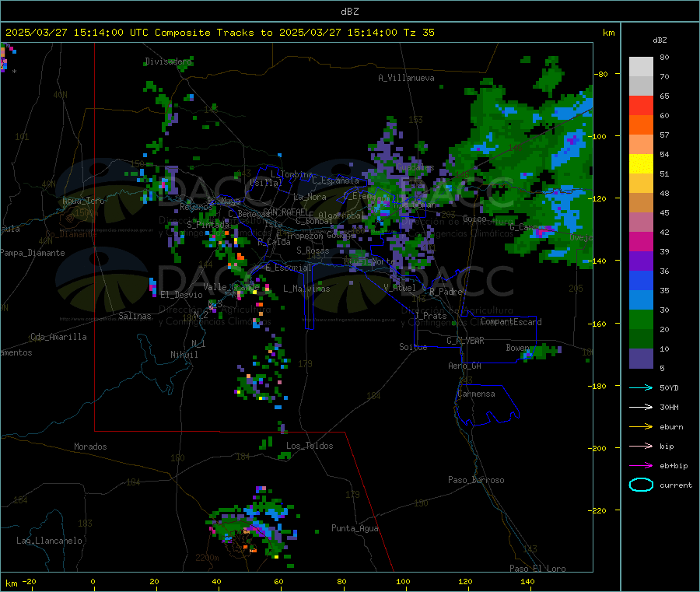
Task: Click the Salinas place label
Action: click(x=135, y=316)
